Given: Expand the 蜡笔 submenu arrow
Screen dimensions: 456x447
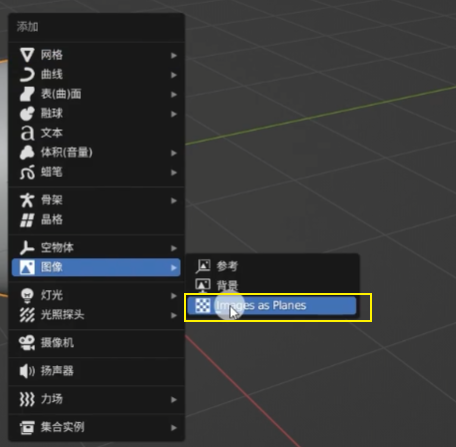Looking at the screenshot, I should pos(174,173).
